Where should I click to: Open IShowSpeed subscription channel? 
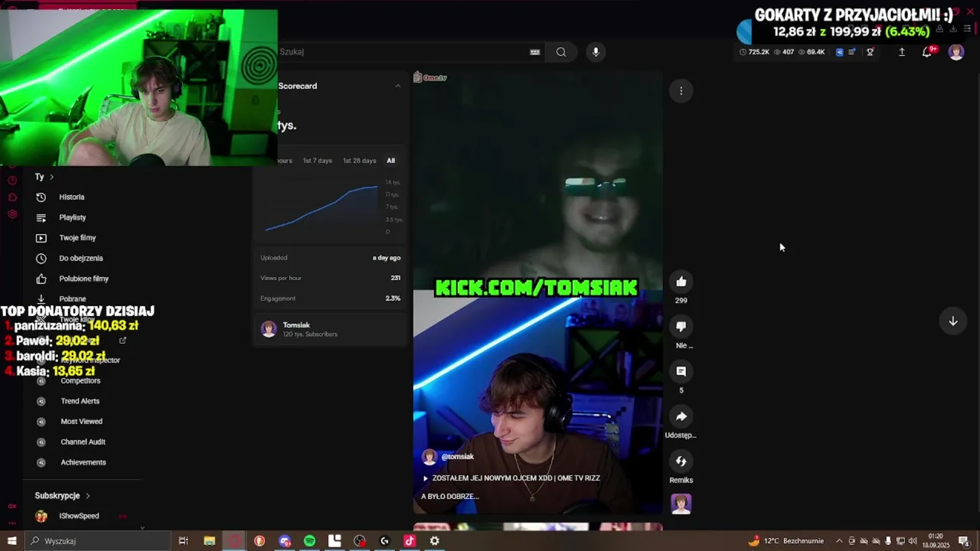[79, 516]
